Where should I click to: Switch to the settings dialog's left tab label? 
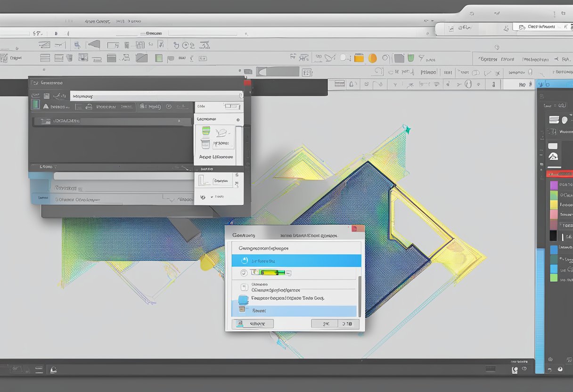coord(243,235)
